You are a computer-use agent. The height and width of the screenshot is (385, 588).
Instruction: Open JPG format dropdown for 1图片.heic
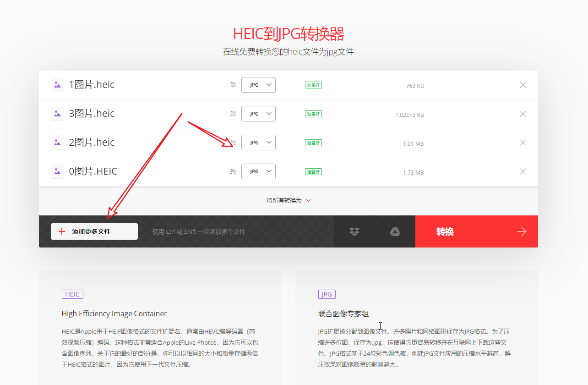(x=258, y=85)
